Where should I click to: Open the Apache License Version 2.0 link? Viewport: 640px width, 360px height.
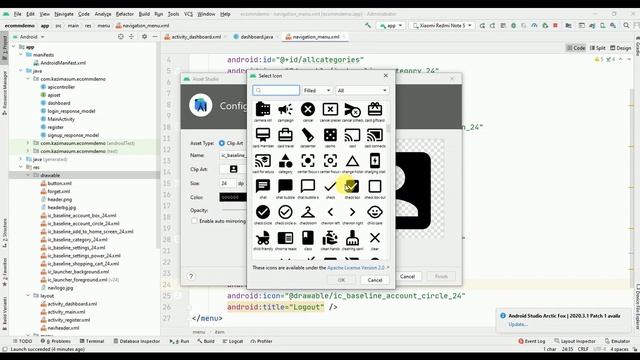356,268
